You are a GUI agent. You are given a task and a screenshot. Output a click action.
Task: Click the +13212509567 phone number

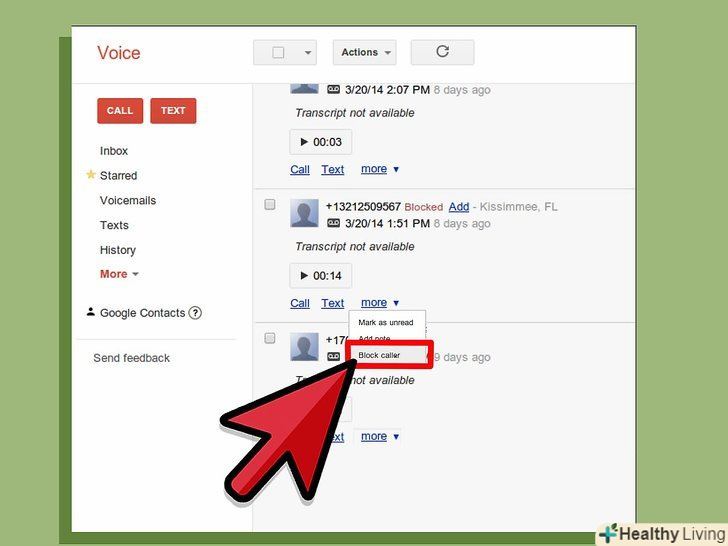[363, 207]
